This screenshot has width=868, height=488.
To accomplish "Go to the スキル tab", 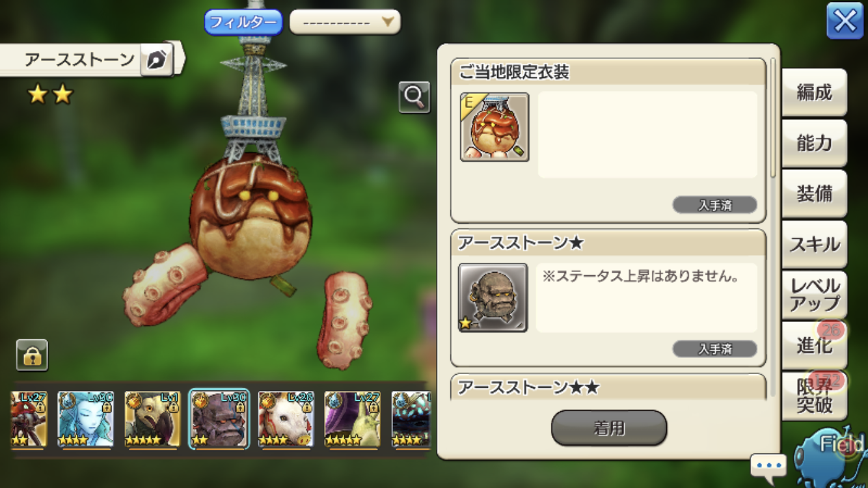I will 815,245.
